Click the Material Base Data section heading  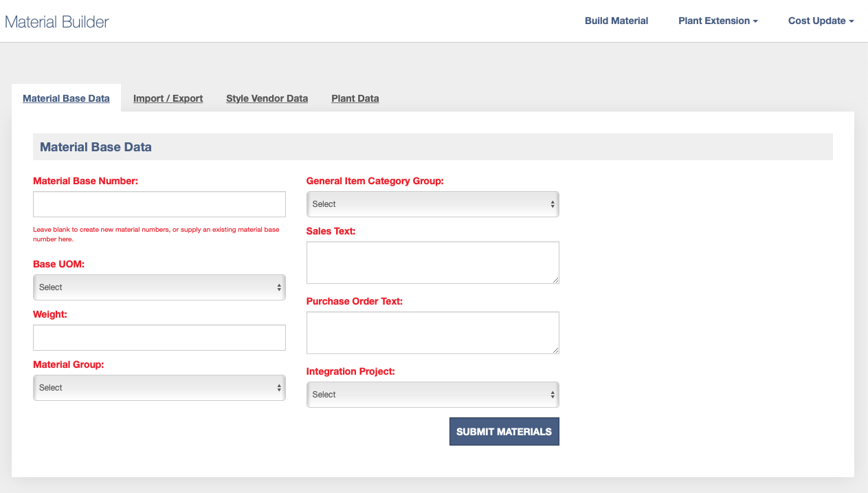click(96, 147)
